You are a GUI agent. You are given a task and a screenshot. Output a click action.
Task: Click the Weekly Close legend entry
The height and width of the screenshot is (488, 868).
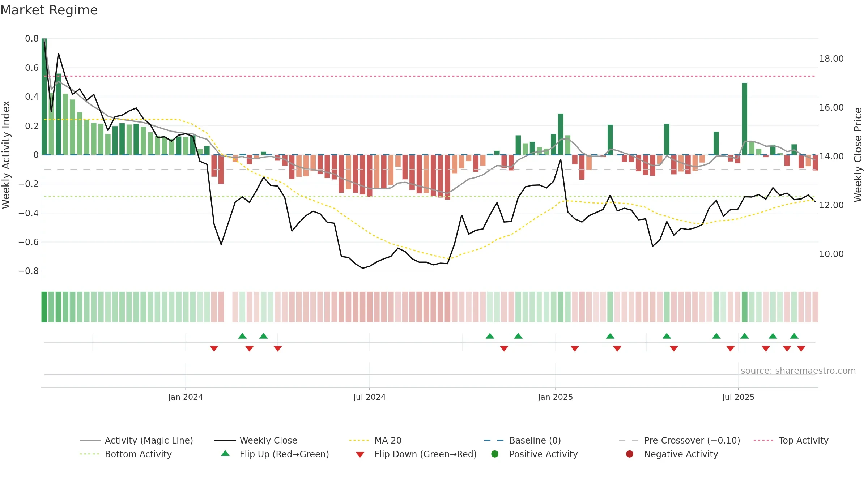[x=256, y=440]
